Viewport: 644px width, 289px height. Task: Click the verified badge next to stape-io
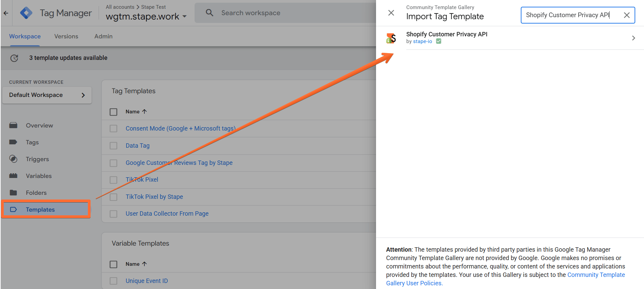pos(439,41)
